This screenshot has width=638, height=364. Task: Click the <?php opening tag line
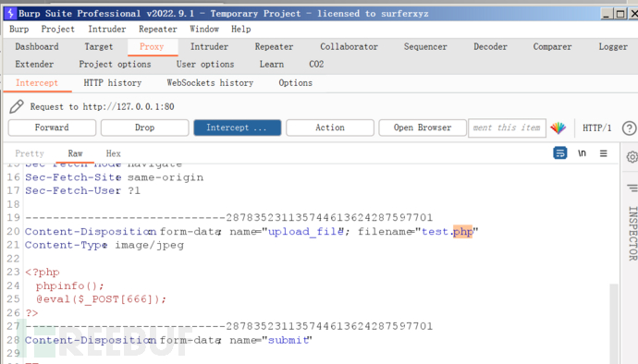pos(43,273)
